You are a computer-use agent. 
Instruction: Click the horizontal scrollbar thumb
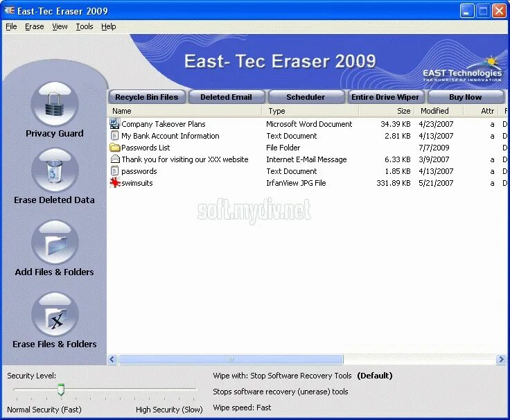coord(231,359)
